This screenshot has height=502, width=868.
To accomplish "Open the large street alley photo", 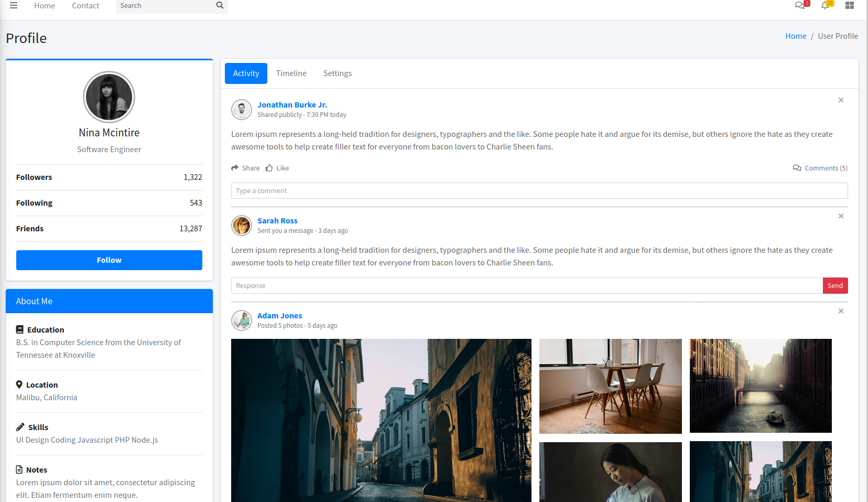I will [x=381, y=420].
